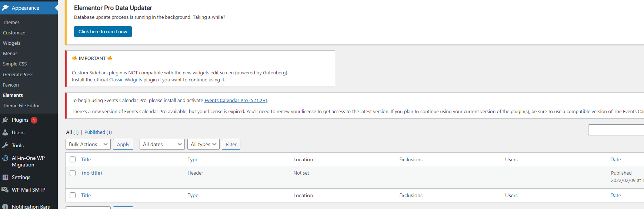Open All-in-One WP Migration menu
644x209 pixels.
coord(28,161)
